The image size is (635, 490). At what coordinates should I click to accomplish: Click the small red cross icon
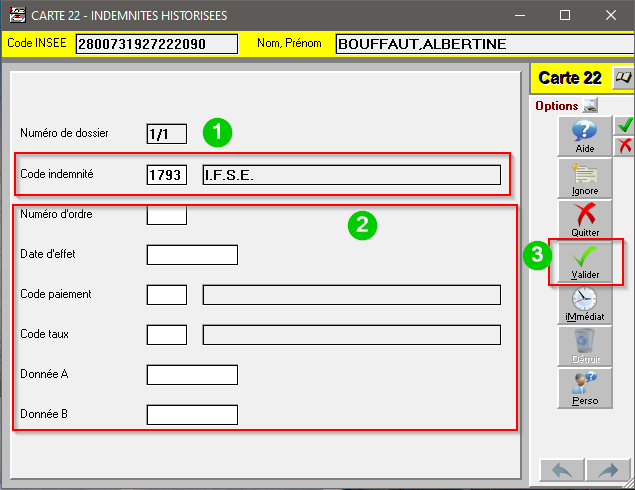624,146
